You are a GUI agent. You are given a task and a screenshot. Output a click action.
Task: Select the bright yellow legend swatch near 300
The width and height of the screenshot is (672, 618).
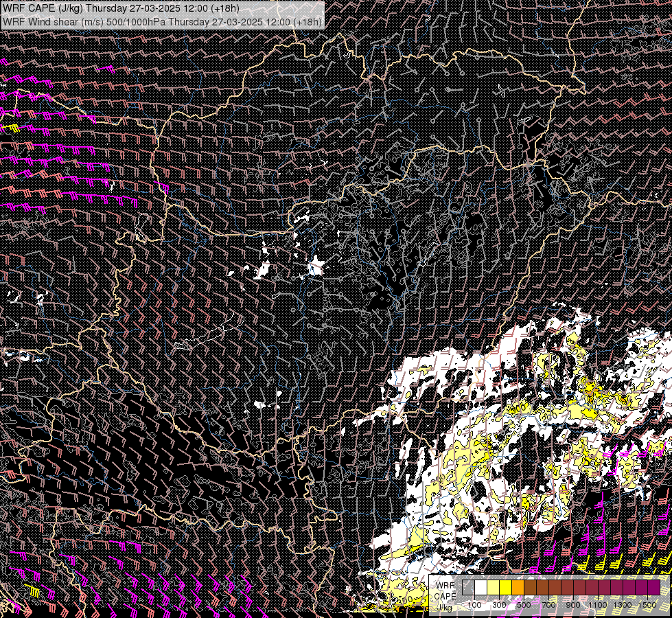click(x=506, y=587)
